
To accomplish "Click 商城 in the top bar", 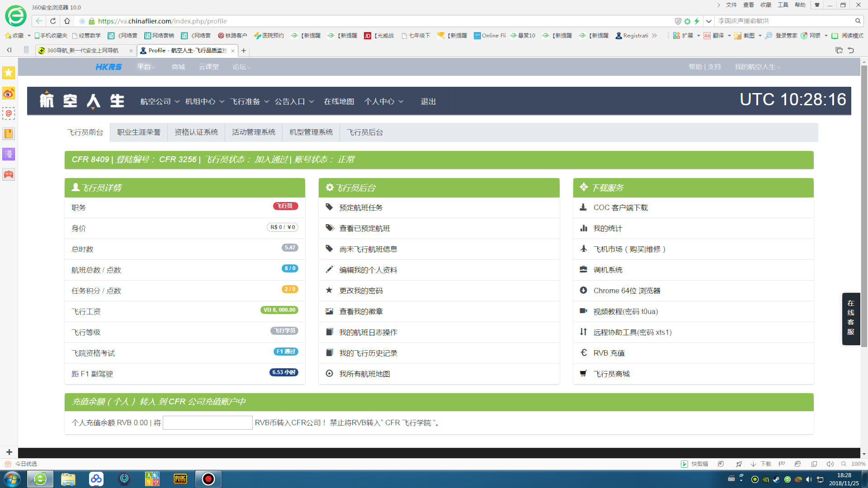I will (178, 67).
